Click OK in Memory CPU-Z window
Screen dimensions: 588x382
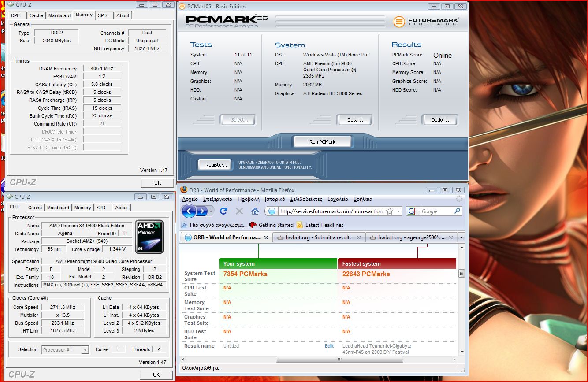tap(157, 183)
